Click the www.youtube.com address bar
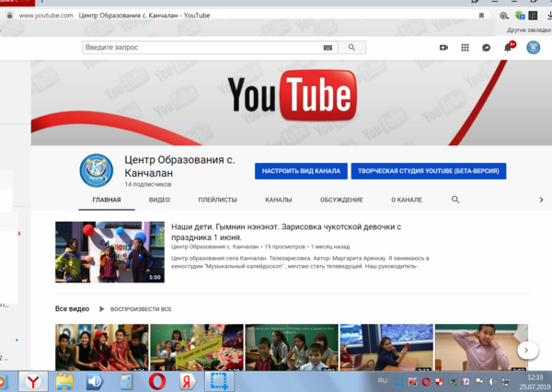 [247, 16]
